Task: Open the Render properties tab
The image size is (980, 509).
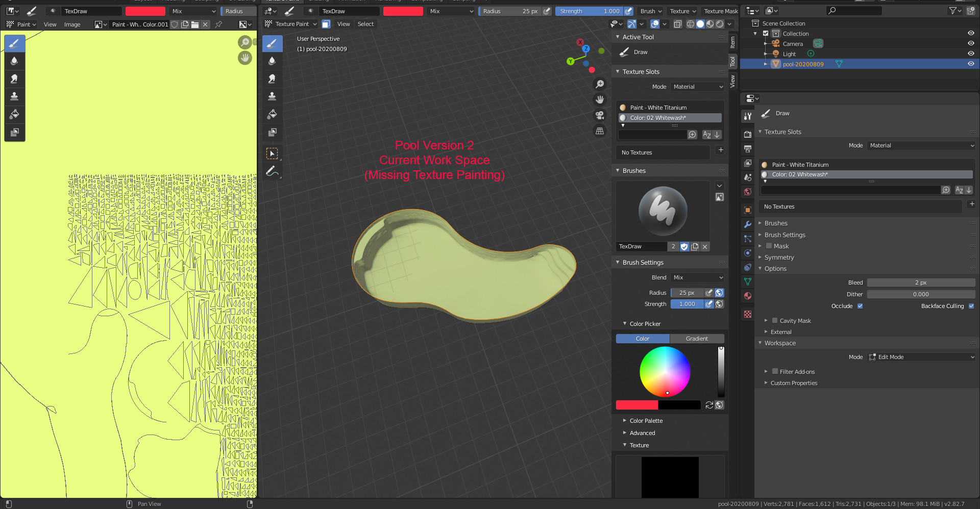Action: click(747, 134)
